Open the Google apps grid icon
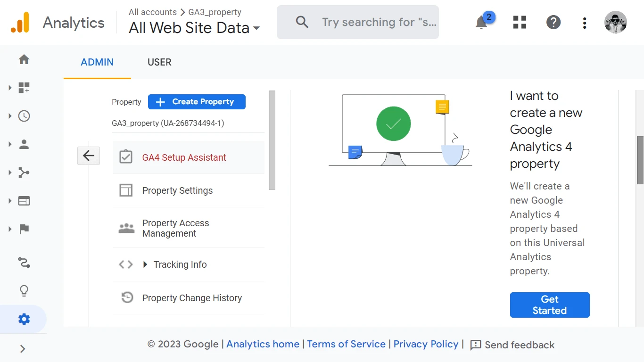The width and height of the screenshot is (644, 362). coord(520,22)
